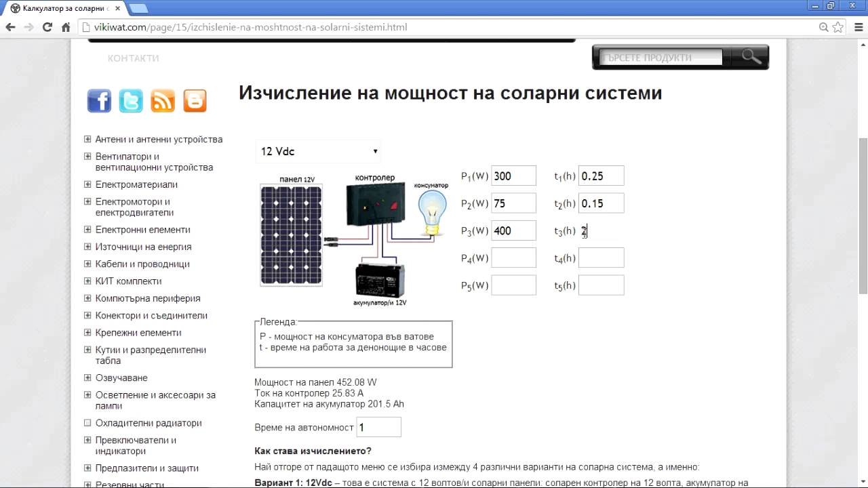Open the Blogger social icon
868x488 pixels.
coord(195,101)
